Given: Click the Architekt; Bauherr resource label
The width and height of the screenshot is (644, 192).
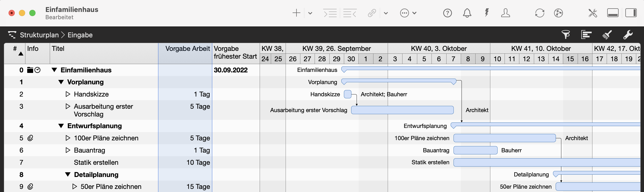Looking at the screenshot, I should coord(384,94).
